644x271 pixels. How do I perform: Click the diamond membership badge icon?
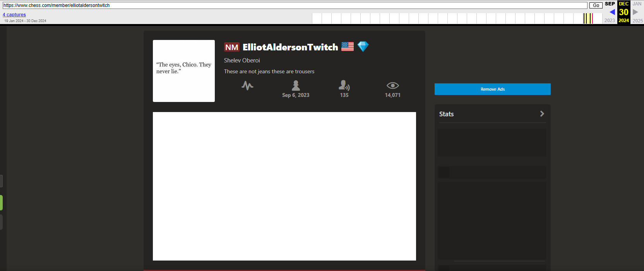click(363, 47)
